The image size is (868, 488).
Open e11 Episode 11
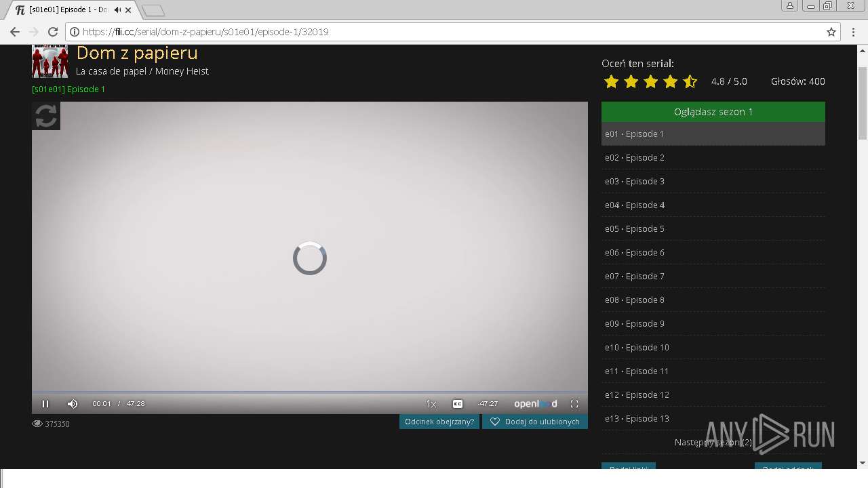tap(713, 371)
